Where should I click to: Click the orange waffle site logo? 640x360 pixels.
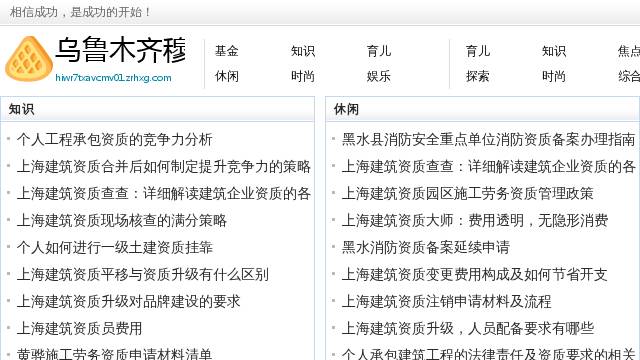point(29,59)
